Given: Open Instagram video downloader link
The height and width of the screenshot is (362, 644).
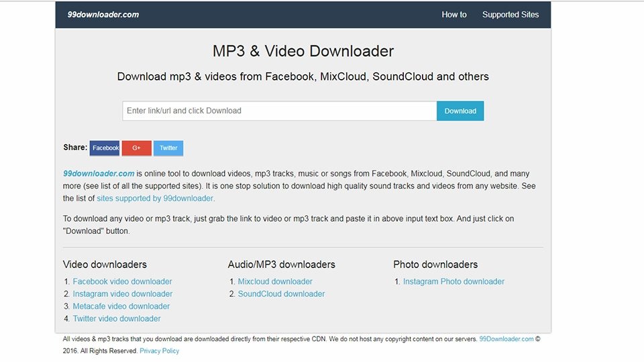Looking at the screenshot, I should tap(122, 294).
